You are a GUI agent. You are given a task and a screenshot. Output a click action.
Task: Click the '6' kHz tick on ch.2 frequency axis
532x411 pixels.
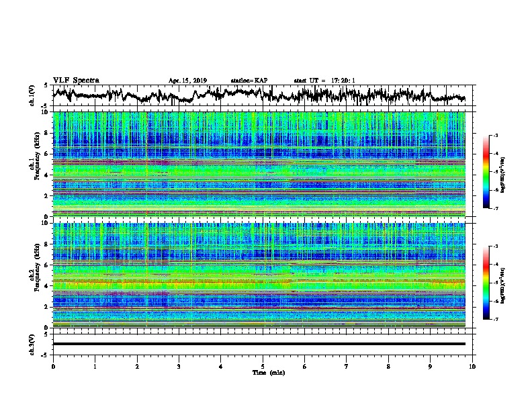click(46, 265)
